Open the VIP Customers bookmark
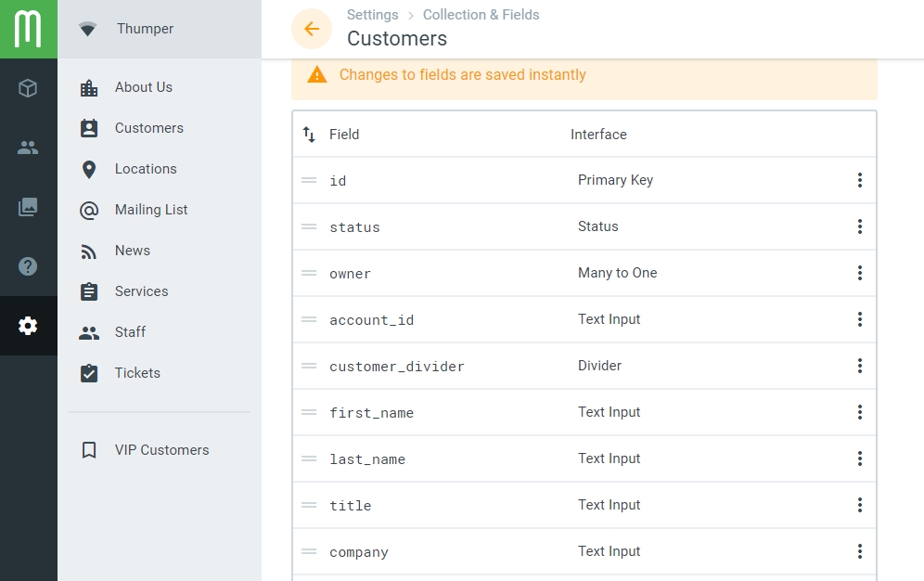 click(x=160, y=450)
